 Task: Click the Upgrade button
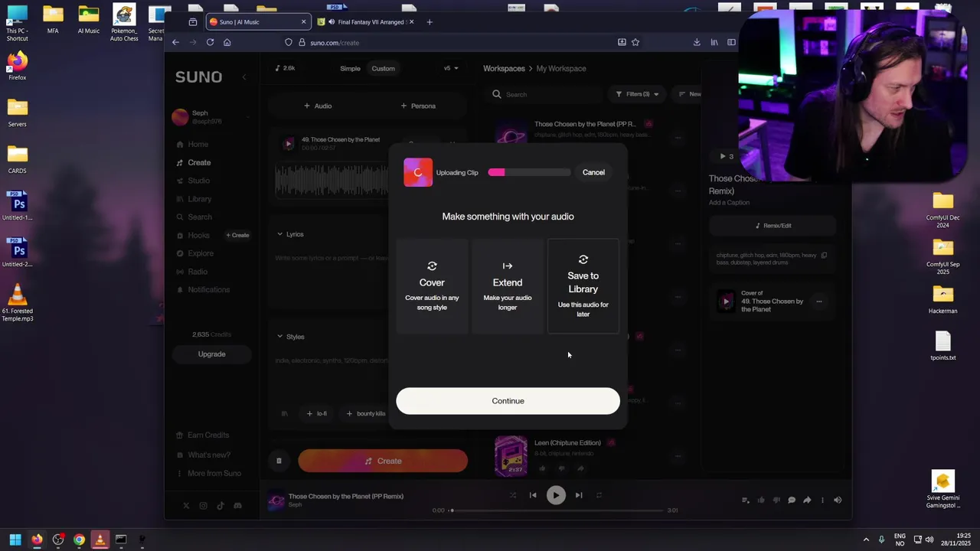(x=211, y=354)
